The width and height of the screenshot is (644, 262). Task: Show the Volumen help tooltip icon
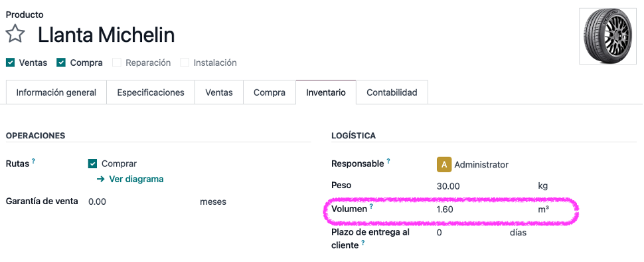pyautogui.click(x=371, y=206)
